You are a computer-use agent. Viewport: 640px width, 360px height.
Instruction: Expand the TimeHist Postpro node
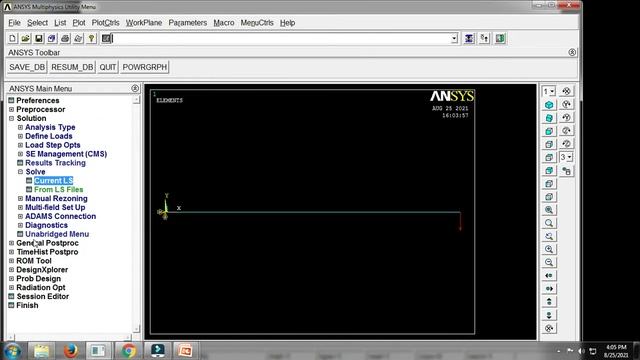point(11,252)
